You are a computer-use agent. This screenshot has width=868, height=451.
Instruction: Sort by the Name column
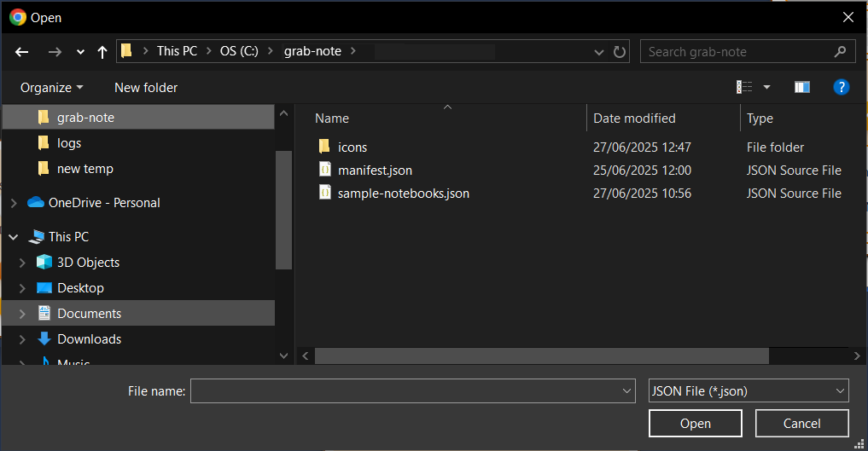coord(332,119)
